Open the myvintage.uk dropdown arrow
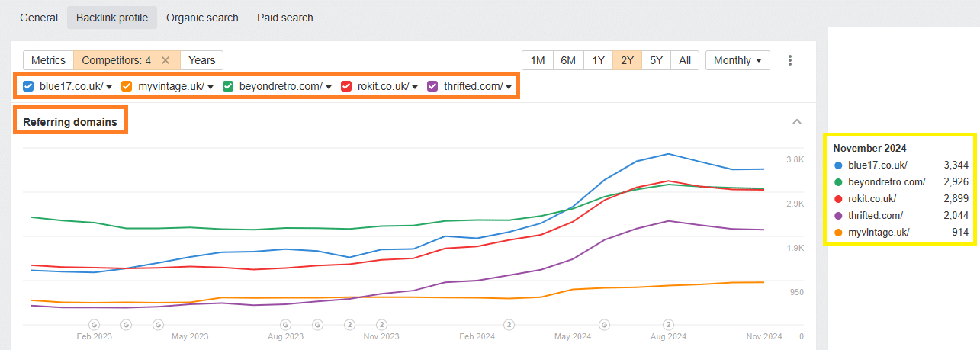Viewport: 980px width, 350px height. (210, 87)
